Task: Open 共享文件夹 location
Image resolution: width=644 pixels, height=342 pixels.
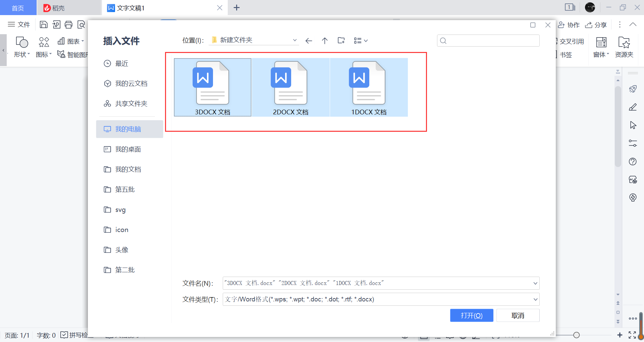Action: click(129, 104)
